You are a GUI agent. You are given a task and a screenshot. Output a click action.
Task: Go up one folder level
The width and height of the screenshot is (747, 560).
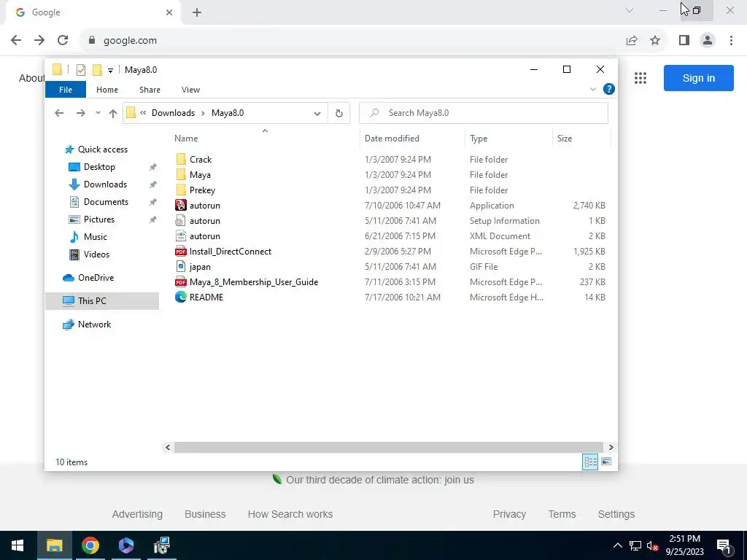[x=113, y=113]
